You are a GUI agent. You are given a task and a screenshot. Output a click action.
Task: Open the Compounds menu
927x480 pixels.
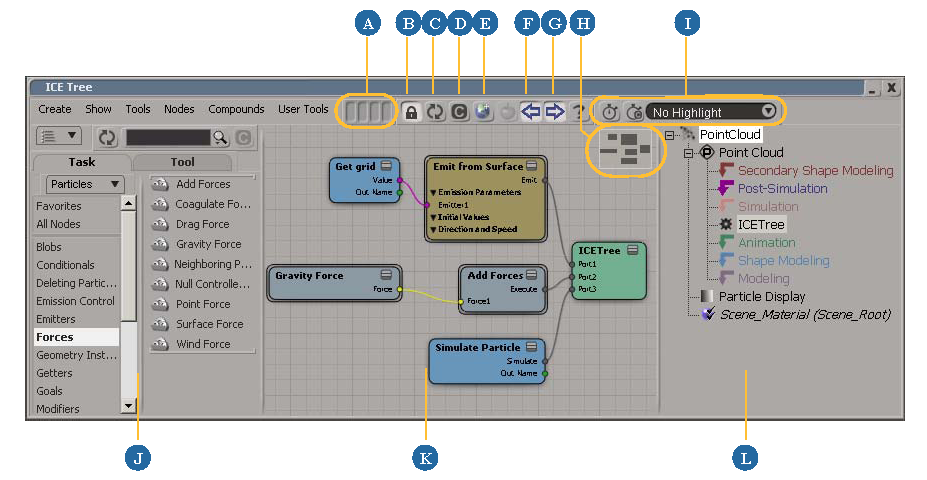236,109
